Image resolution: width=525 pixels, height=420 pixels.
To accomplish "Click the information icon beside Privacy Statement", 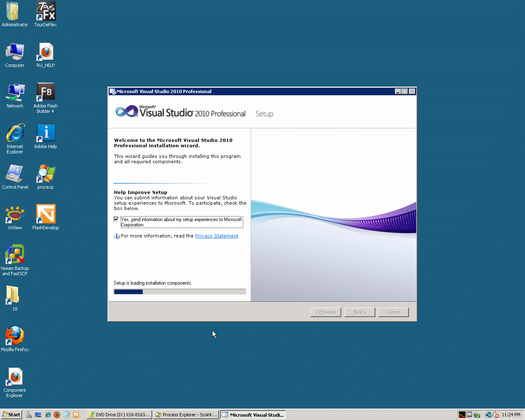I will click(117, 236).
